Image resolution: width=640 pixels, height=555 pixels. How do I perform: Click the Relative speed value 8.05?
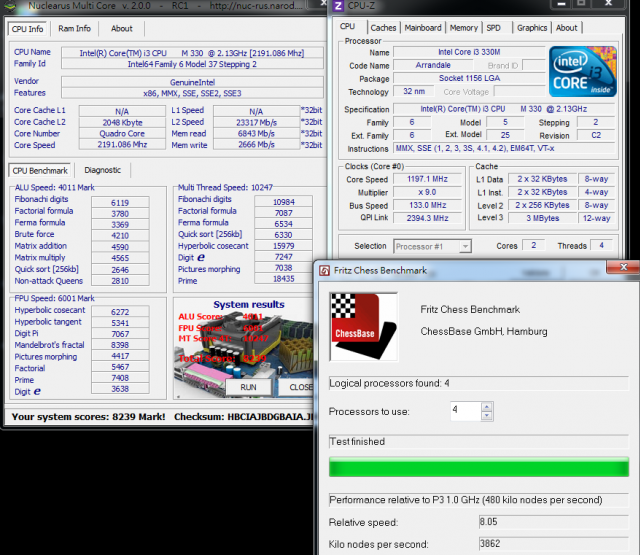pyautogui.click(x=554, y=522)
